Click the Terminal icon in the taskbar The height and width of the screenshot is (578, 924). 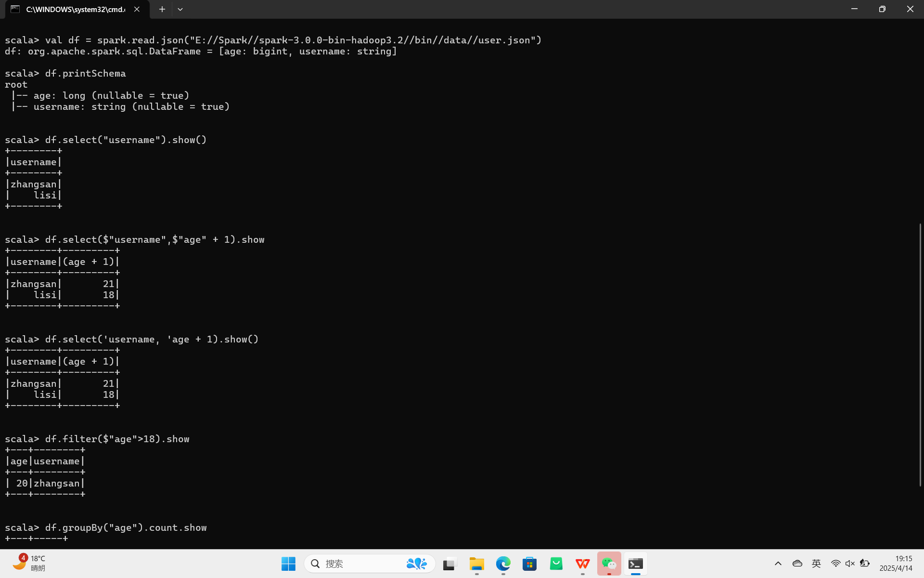(635, 564)
